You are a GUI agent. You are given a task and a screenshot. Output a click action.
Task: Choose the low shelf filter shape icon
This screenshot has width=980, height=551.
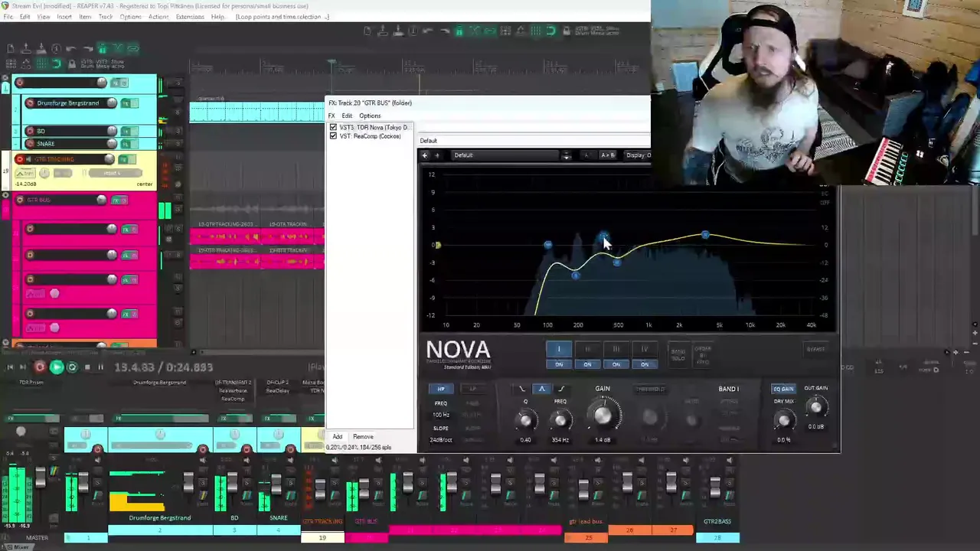(523, 389)
